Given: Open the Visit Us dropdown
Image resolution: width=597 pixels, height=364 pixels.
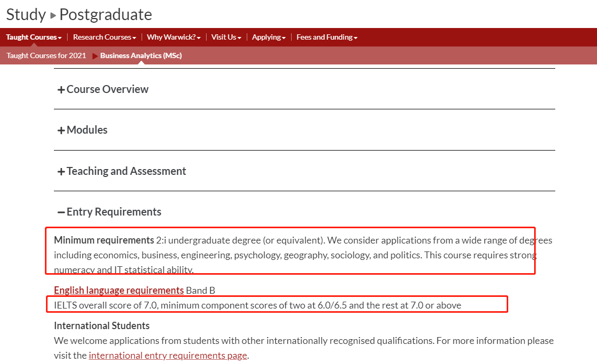Looking at the screenshot, I should 226,37.
